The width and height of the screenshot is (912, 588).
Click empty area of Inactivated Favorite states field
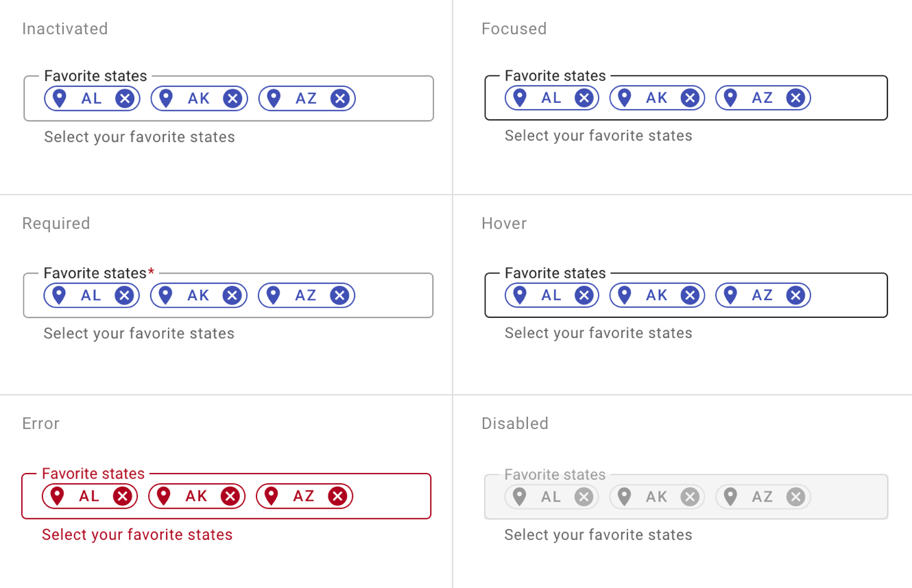coord(394,99)
